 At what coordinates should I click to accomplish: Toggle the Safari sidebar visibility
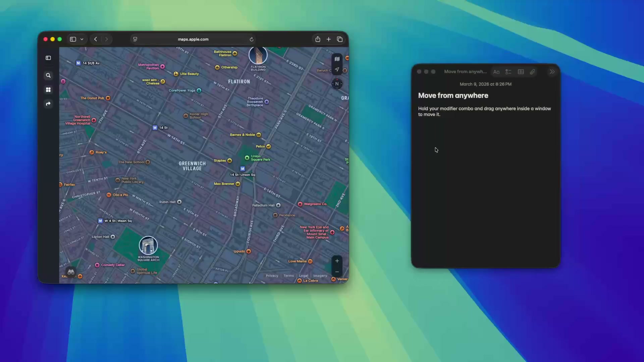tap(73, 39)
